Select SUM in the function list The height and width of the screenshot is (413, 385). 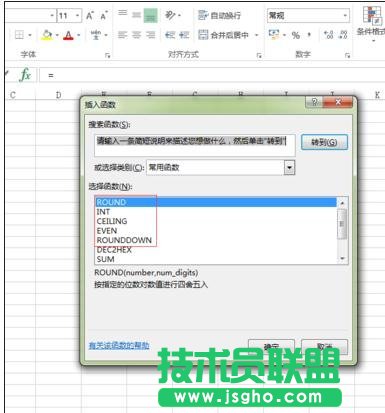(216, 259)
